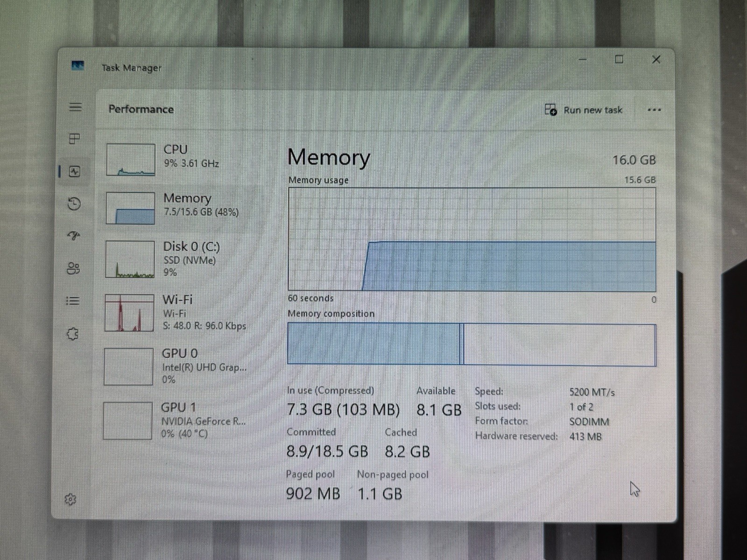Click the 16.0 GB total memory value
Image resolution: width=747 pixels, height=560 pixels.
[x=634, y=160]
